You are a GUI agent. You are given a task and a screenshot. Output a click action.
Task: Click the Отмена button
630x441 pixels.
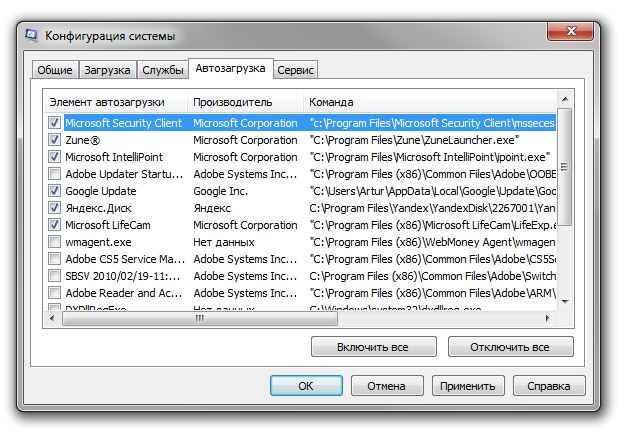[387, 386]
